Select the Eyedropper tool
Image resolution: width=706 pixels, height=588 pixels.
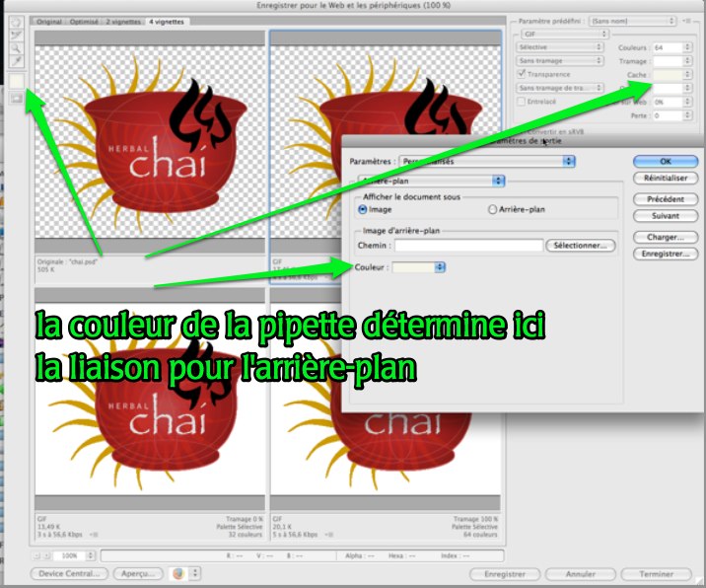coord(14,61)
